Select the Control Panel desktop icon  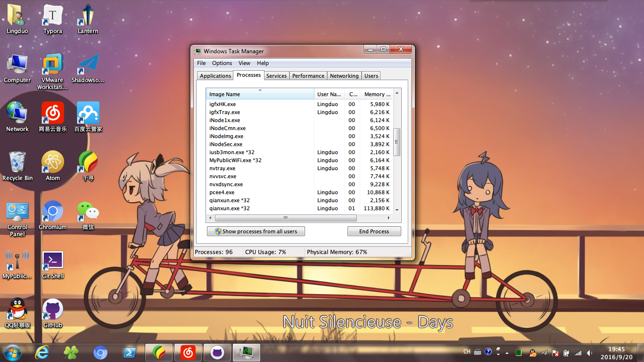tap(17, 219)
